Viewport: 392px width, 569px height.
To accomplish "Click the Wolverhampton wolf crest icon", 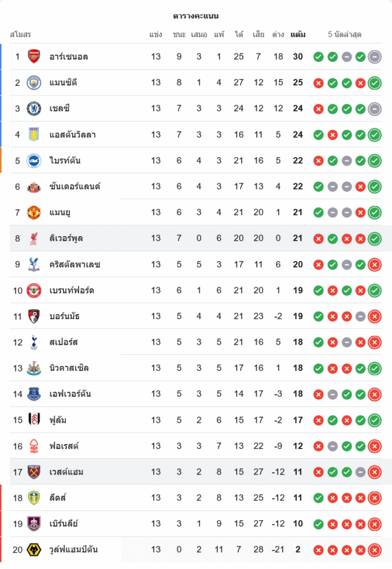I will [34, 550].
